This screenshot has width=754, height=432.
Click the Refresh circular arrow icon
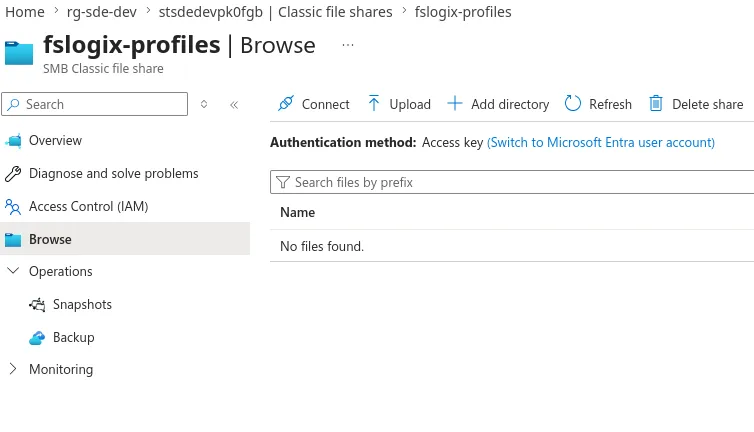coord(573,103)
